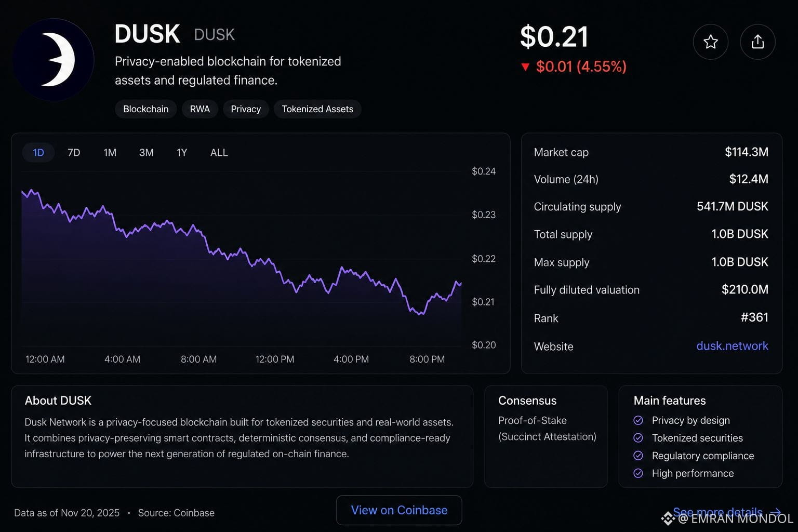
Task: Click the Tokenized securities feature text
Action: [697, 438]
